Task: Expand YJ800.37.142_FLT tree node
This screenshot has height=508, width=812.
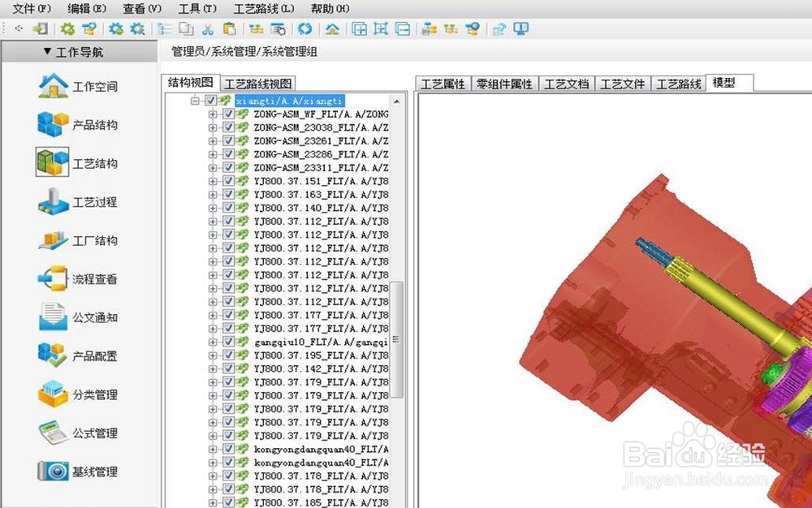Action: pos(212,369)
